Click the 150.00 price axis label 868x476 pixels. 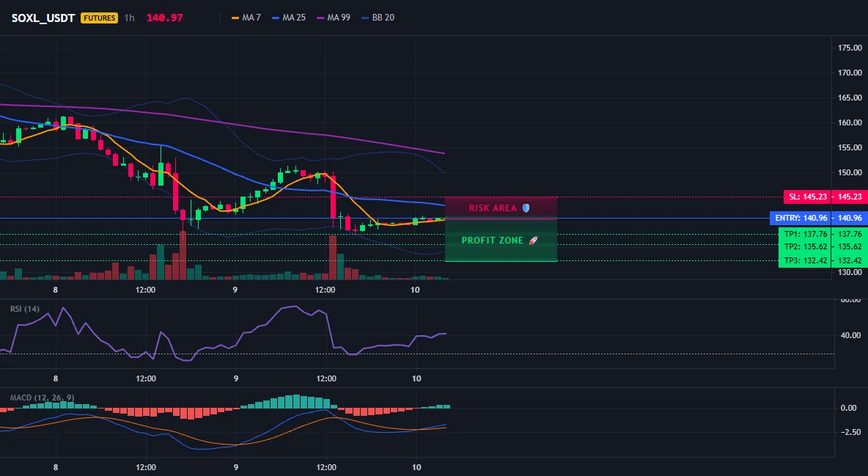point(850,172)
